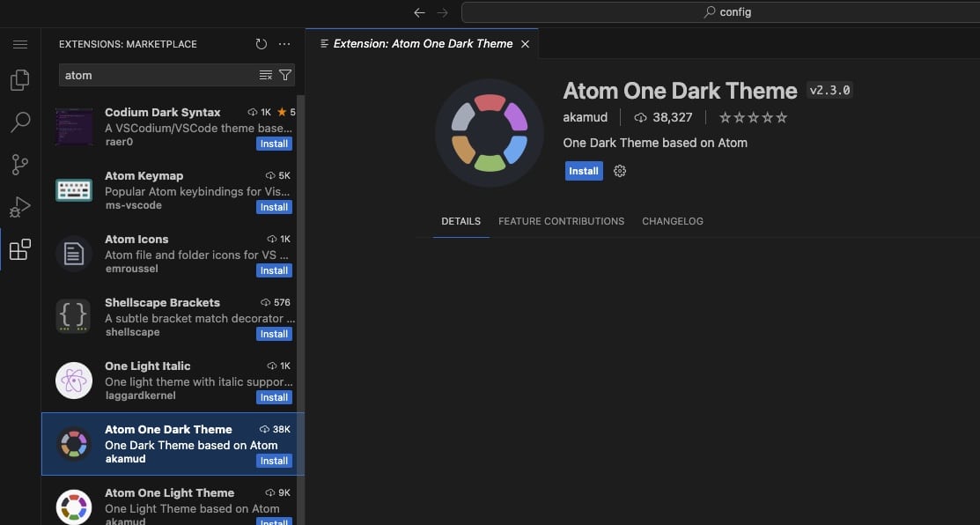The width and height of the screenshot is (980, 525).
Task: Click the Atom One Dark Theme title heading
Action: (x=680, y=92)
